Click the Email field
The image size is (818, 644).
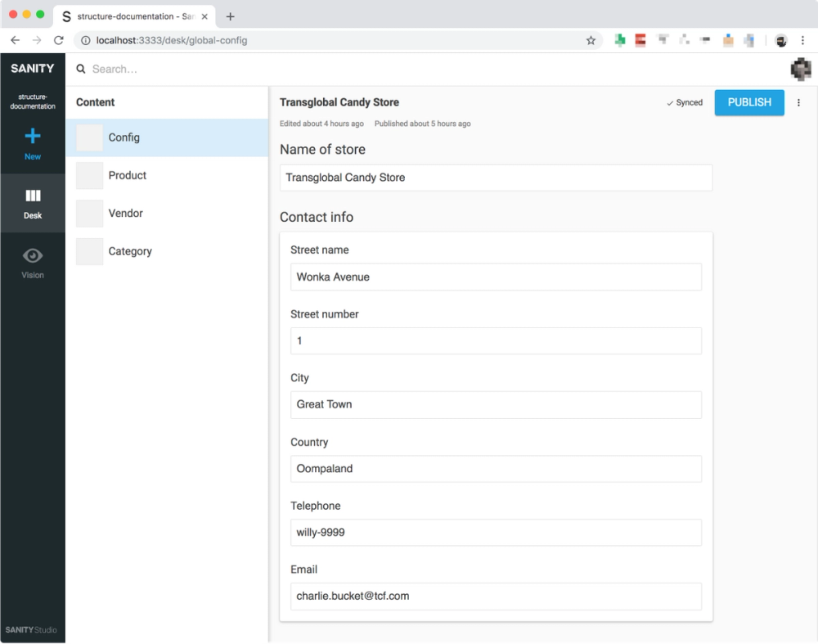(496, 596)
